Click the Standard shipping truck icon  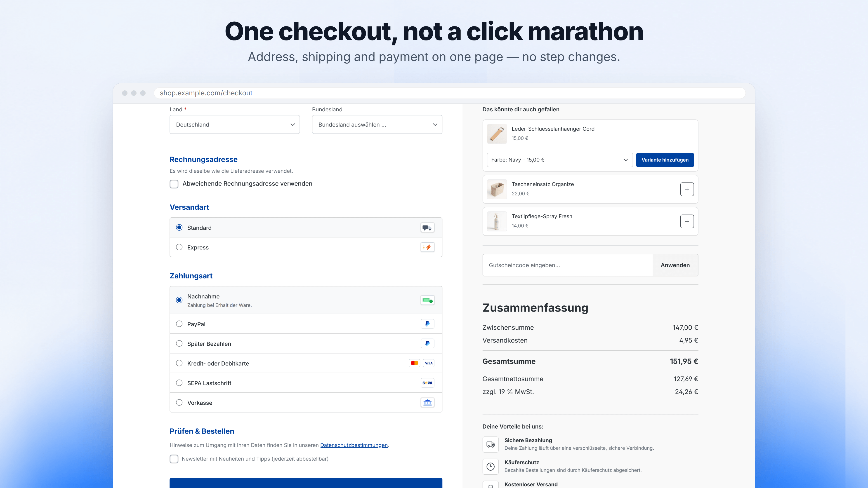coord(427,228)
